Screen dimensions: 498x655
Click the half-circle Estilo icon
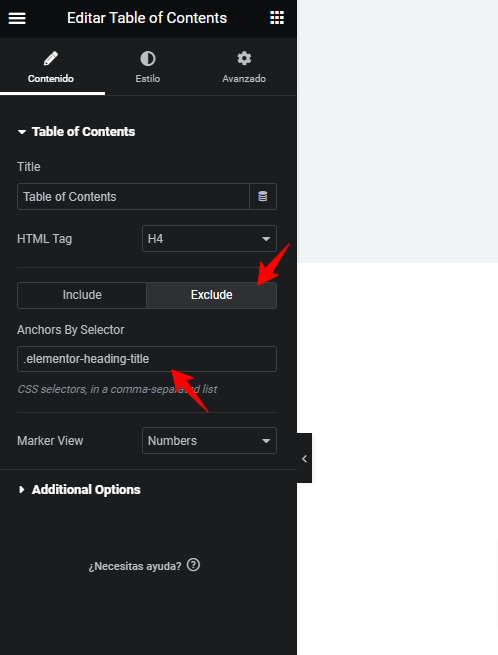tap(147, 58)
